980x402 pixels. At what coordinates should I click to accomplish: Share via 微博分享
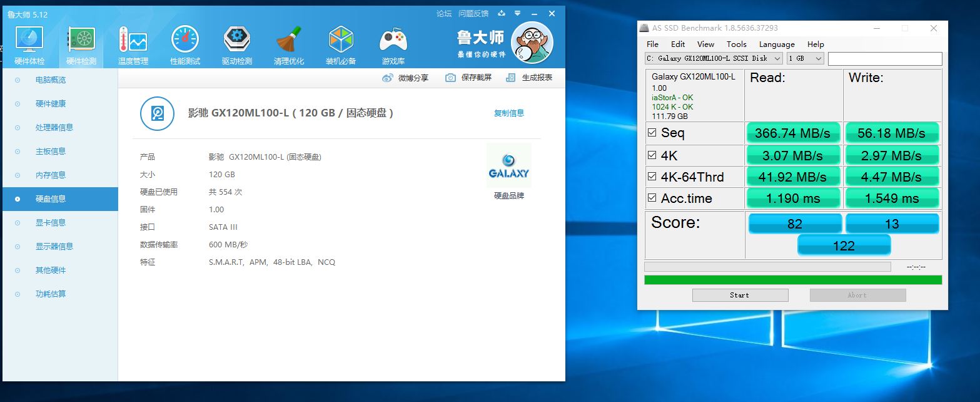(405, 78)
